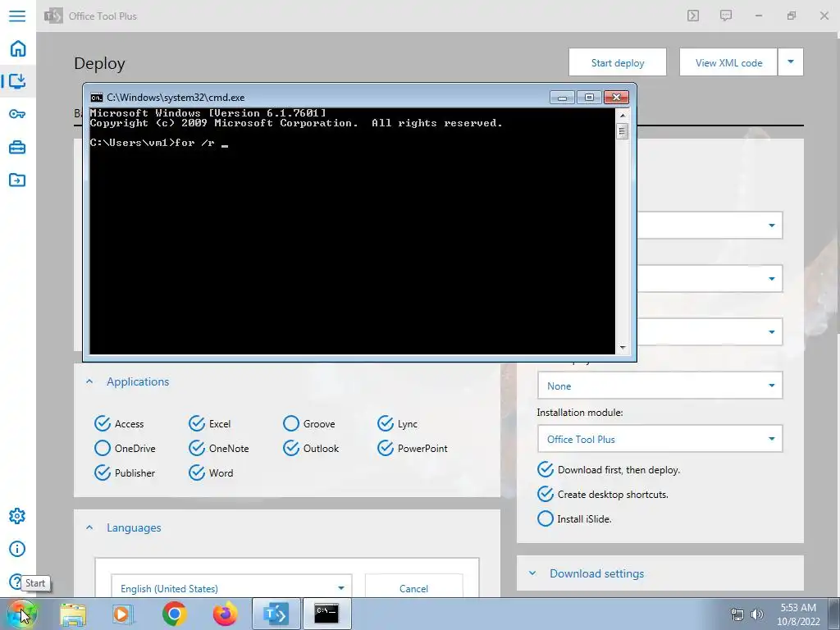Image resolution: width=840 pixels, height=630 pixels.
Task: Open the Help question mark icon
Action: tap(15, 582)
